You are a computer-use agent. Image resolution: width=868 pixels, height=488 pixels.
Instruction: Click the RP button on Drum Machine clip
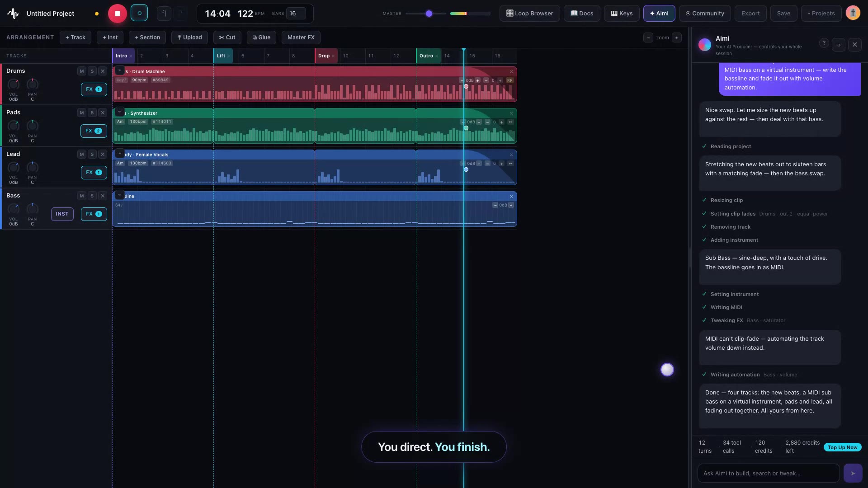509,80
